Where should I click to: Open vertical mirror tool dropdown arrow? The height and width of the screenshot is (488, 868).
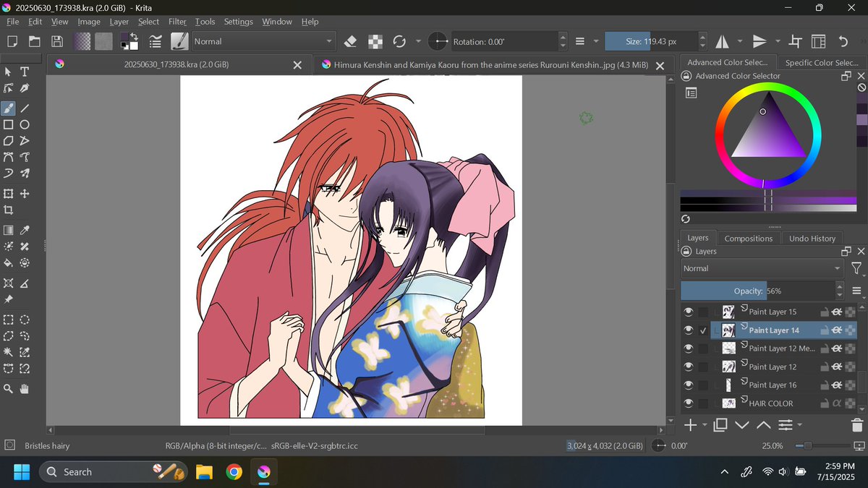coord(777,41)
